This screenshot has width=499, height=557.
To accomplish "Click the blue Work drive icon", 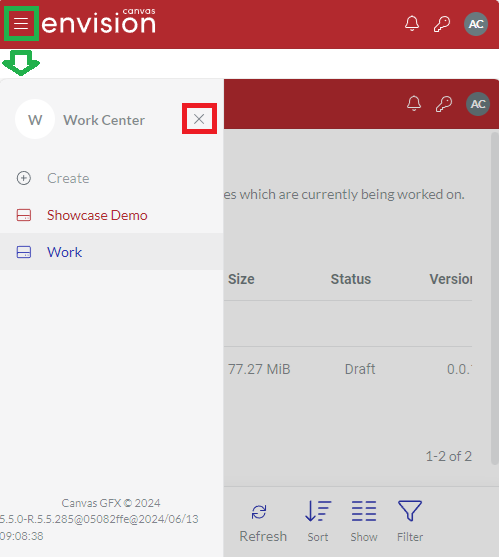I will tap(24, 252).
